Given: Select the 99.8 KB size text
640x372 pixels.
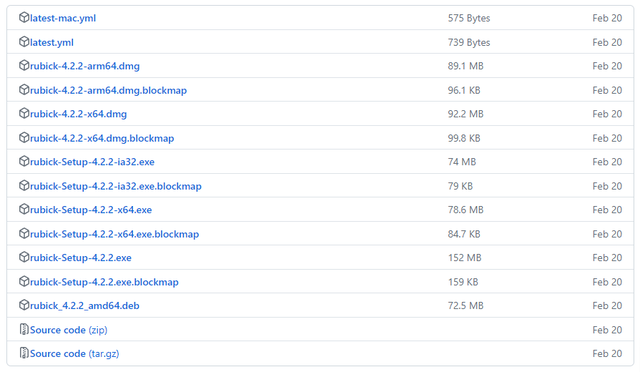Looking at the screenshot, I should 464,138.
